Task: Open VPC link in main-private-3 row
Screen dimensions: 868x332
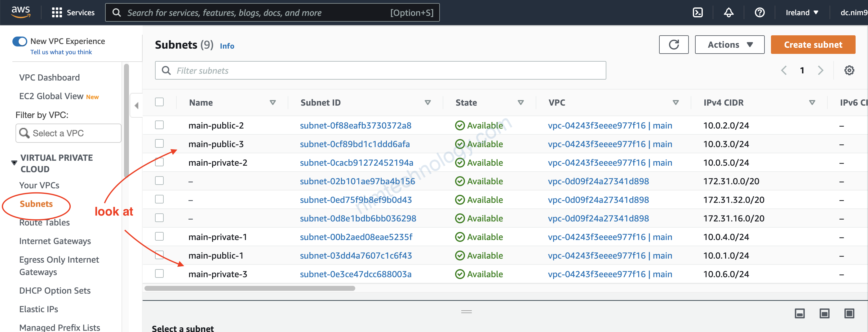Action: coord(610,274)
